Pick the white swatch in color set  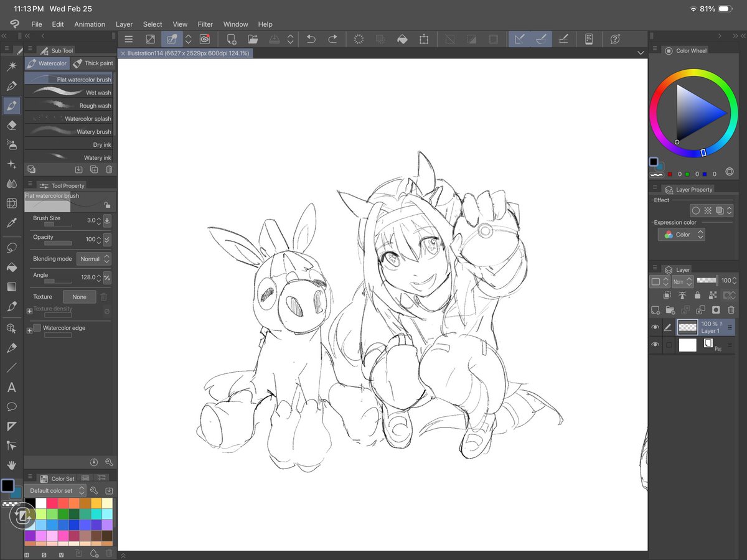(x=42, y=503)
